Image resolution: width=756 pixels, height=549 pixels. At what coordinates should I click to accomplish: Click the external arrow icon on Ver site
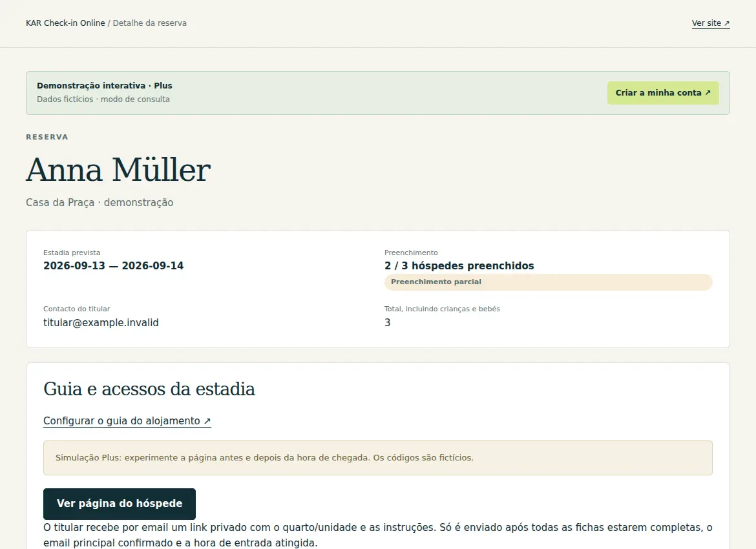[727, 23]
